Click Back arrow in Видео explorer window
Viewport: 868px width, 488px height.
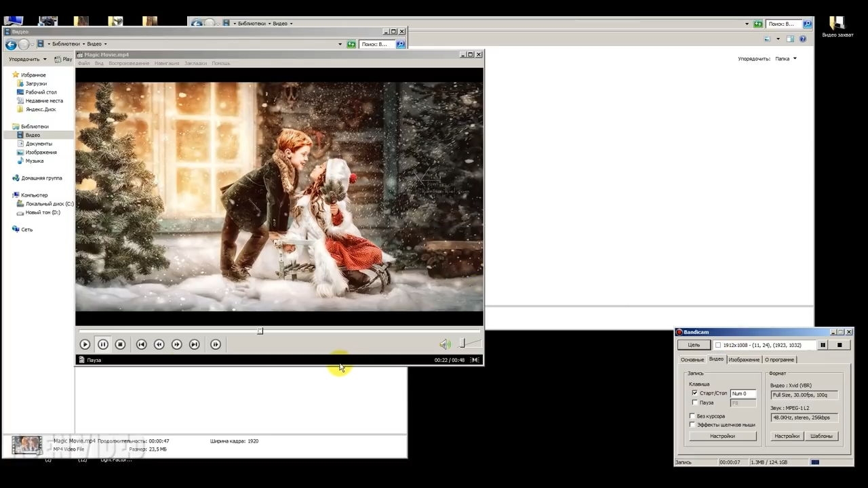coord(10,44)
